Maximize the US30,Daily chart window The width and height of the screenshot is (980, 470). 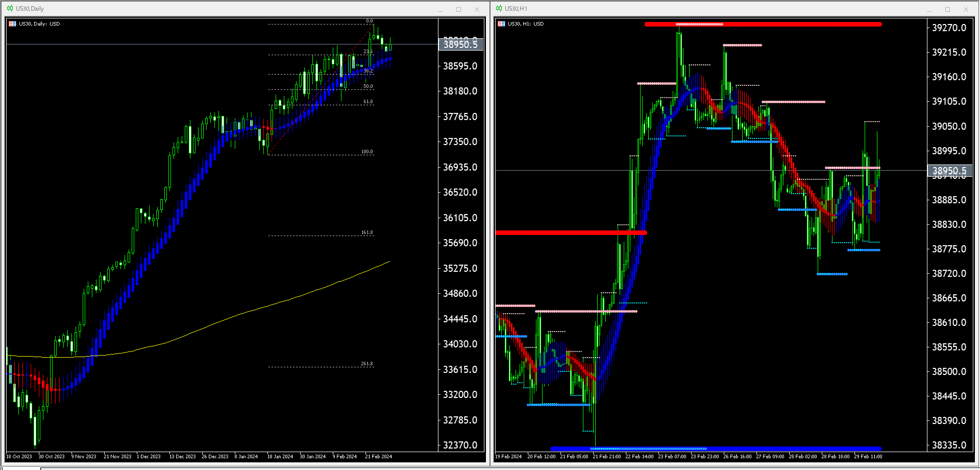(458, 9)
